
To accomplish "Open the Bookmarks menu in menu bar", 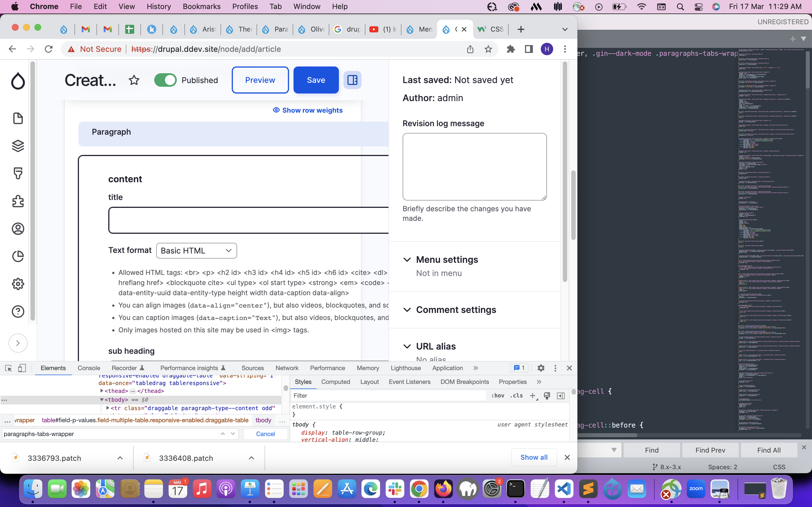I will [201, 6].
